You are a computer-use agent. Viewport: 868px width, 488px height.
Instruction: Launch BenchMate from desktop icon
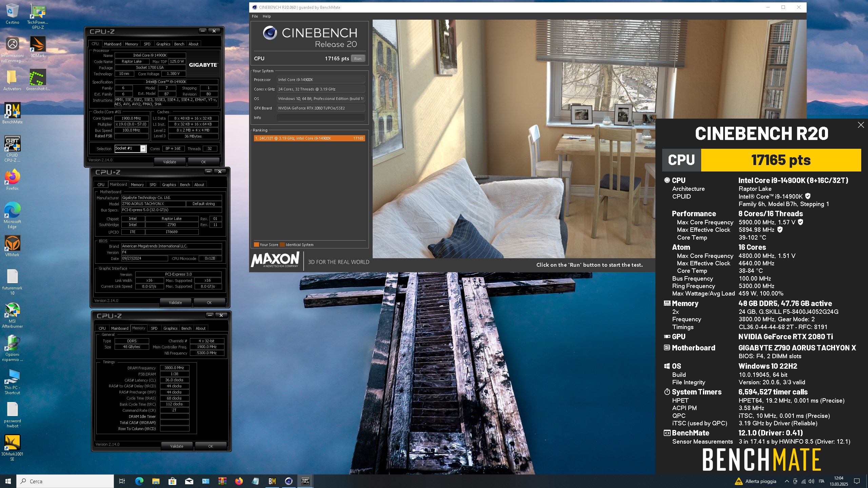coord(12,113)
